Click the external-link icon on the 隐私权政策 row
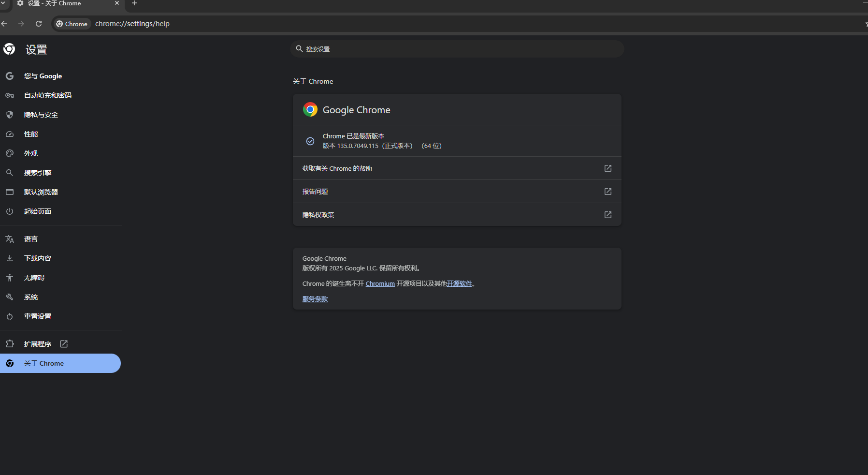The image size is (868, 475). (x=608, y=215)
